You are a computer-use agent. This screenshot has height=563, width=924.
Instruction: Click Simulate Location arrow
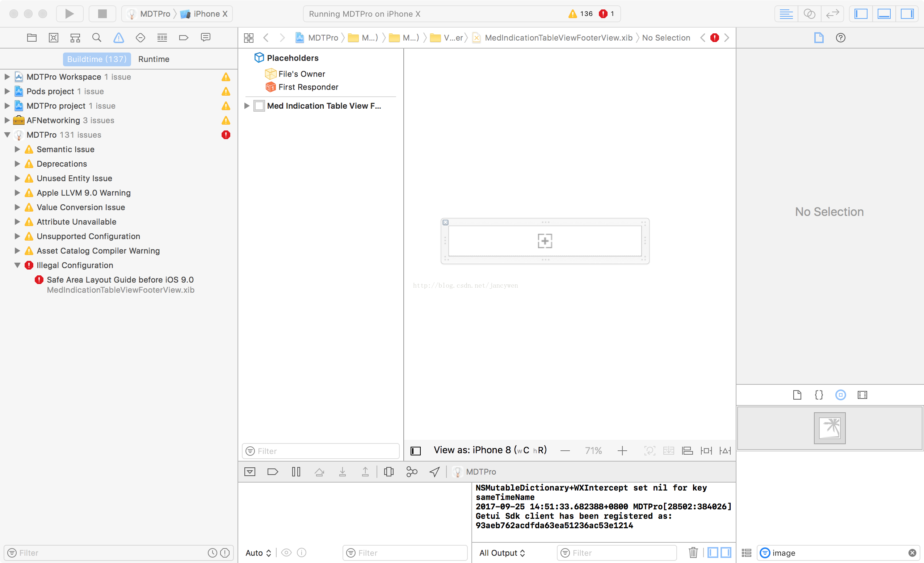coord(434,472)
